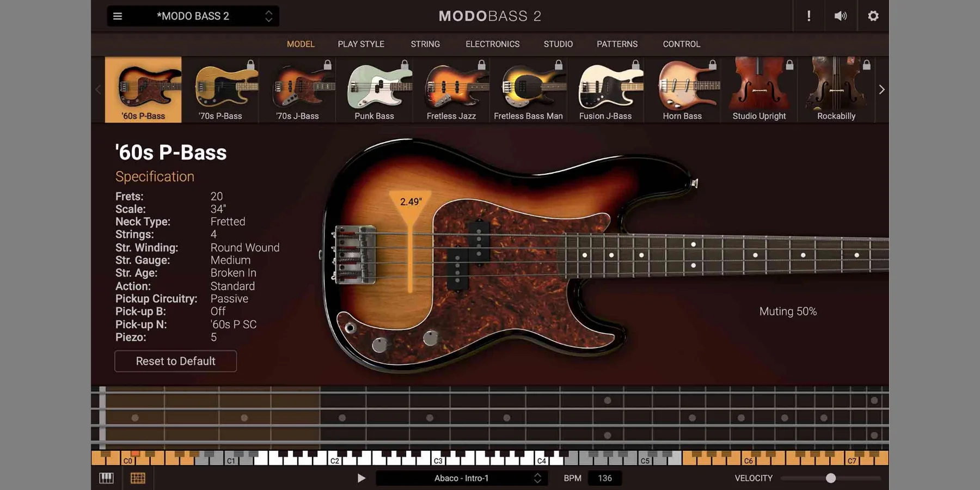980x490 pixels.
Task: Open the PLAY STYLE tab
Action: (x=361, y=44)
